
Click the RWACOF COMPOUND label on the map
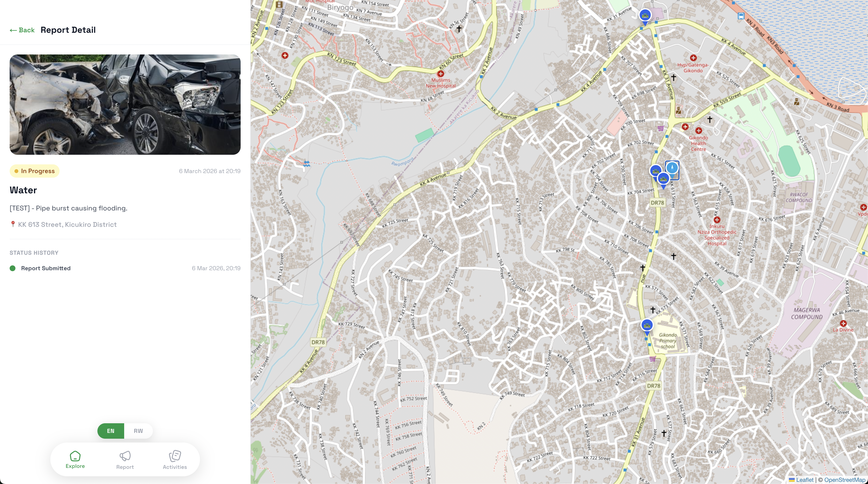tap(799, 197)
